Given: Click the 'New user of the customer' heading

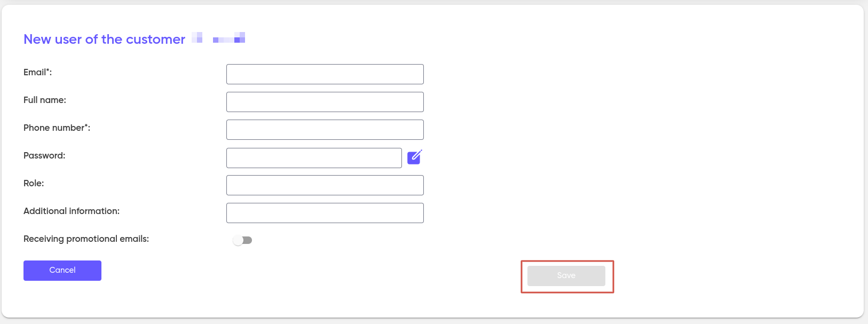Looking at the screenshot, I should 105,39.
